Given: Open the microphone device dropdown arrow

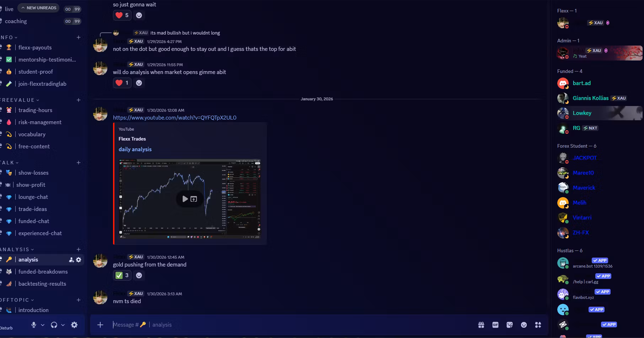Looking at the screenshot, I should point(43,325).
